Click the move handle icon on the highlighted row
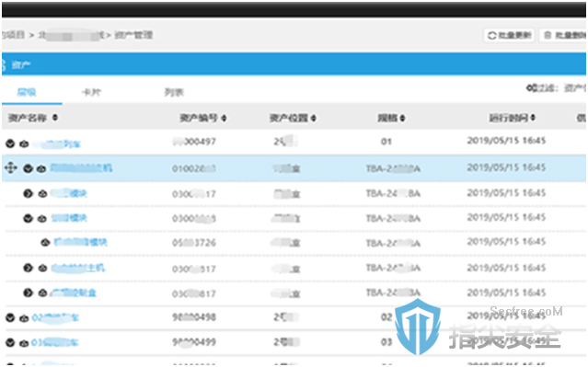The image size is (588, 367). click(10, 167)
